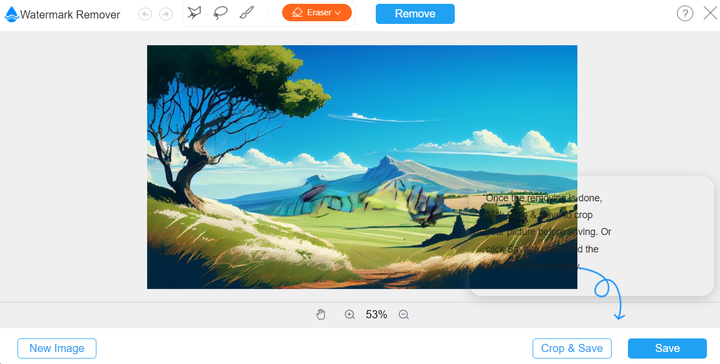Open the help question mark icon
Image resolution: width=720 pixels, height=364 pixels.
coord(685,13)
